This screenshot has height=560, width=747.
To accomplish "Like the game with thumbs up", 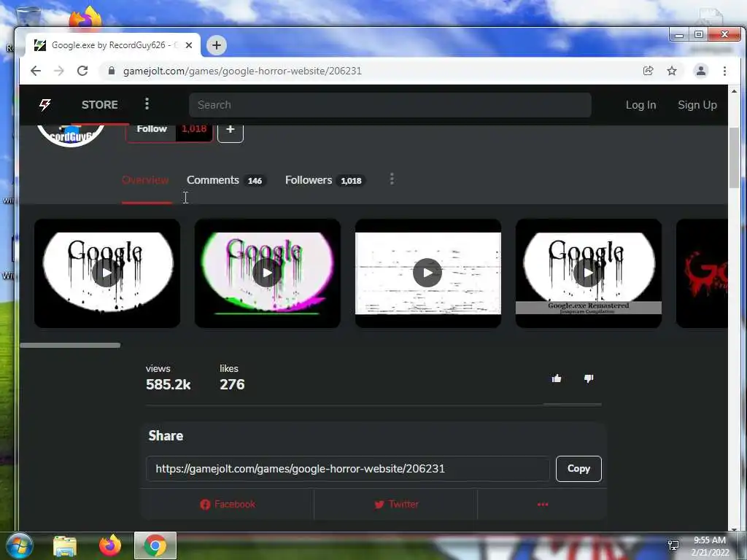I will point(557,378).
